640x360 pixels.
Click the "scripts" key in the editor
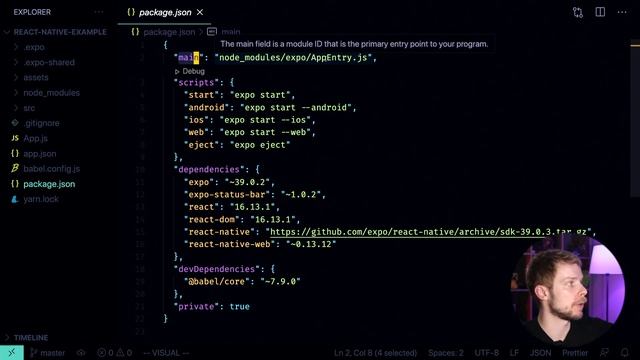tap(196, 83)
